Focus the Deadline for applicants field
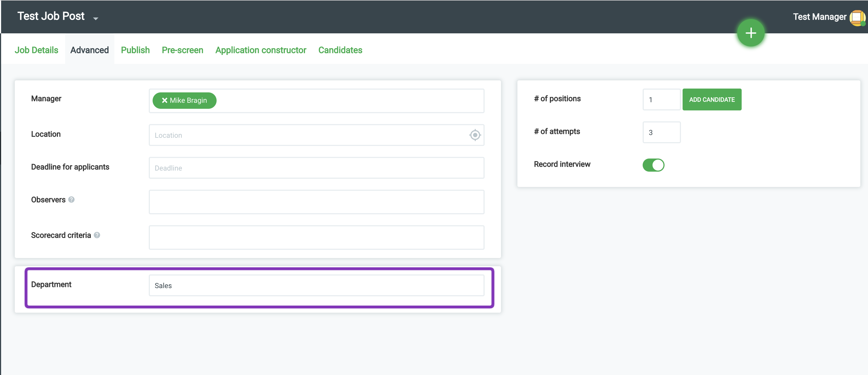The image size is (868, 375). pyautogui.click(x=316, y=168)
